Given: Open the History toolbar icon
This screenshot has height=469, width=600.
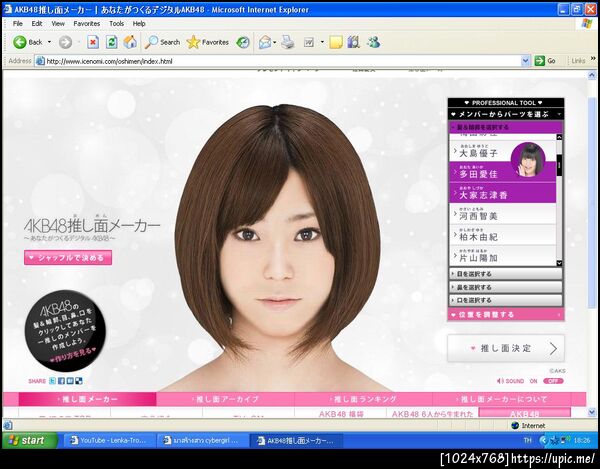Looking at the screenshot, I should pyautogui.click(x=243, y=42).
